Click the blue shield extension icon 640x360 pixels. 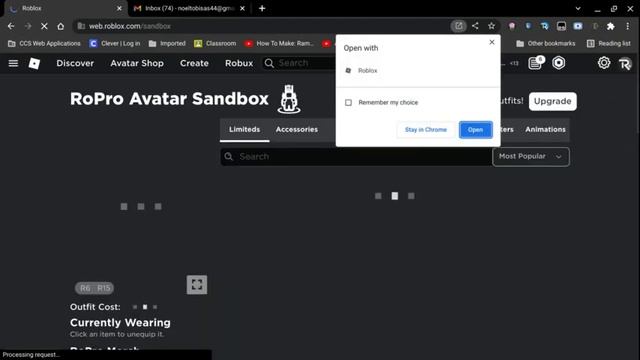click(x=528, y=26)
